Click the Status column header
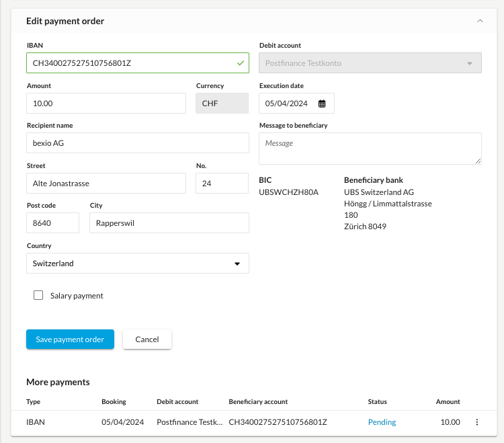This screenshot has height=443, width=504. tap(378, 402)
